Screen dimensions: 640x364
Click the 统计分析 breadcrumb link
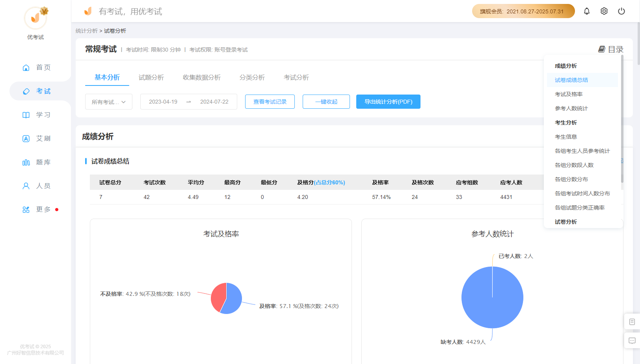[x=87, y=31]
